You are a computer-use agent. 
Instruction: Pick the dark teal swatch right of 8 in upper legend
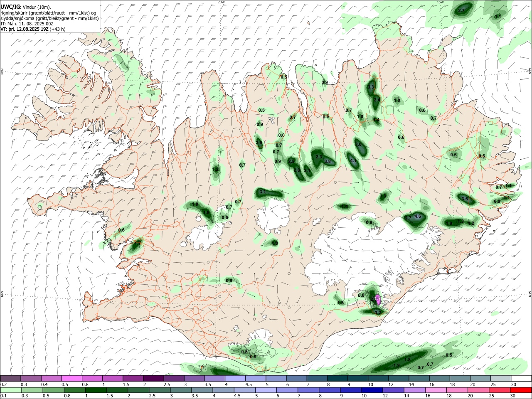[337, 379]
